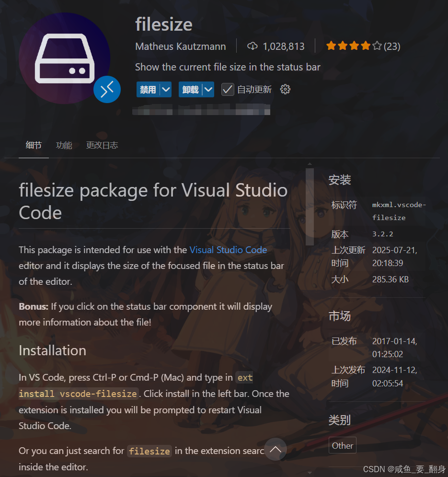
Task: Click the 类别 categories heading
Action: point(340,420)
